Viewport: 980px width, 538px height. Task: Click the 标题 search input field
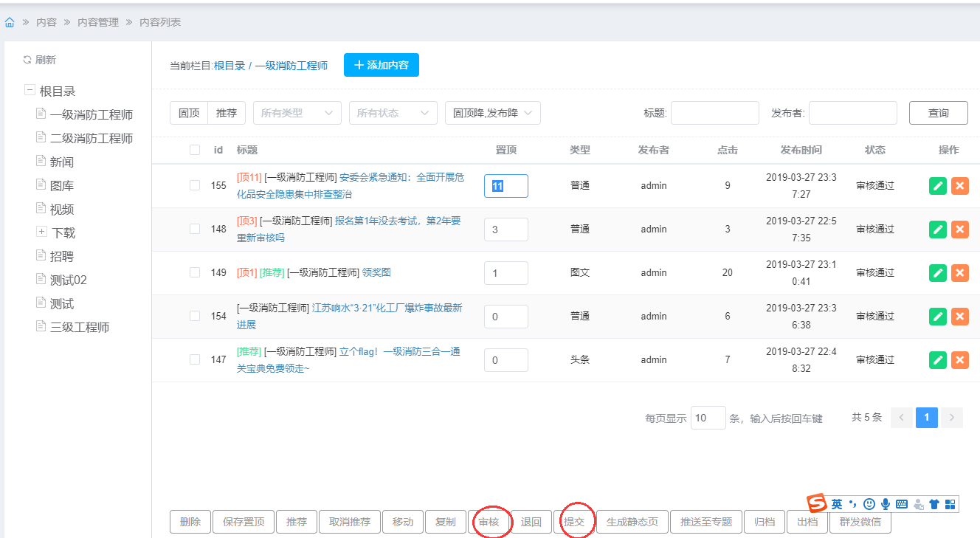click(714, 113)
